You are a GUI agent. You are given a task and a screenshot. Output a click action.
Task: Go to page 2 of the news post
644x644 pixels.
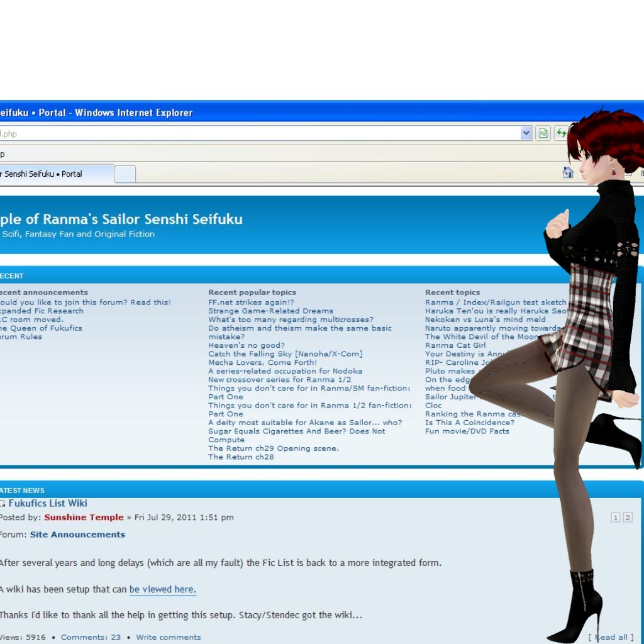point(628,518)
